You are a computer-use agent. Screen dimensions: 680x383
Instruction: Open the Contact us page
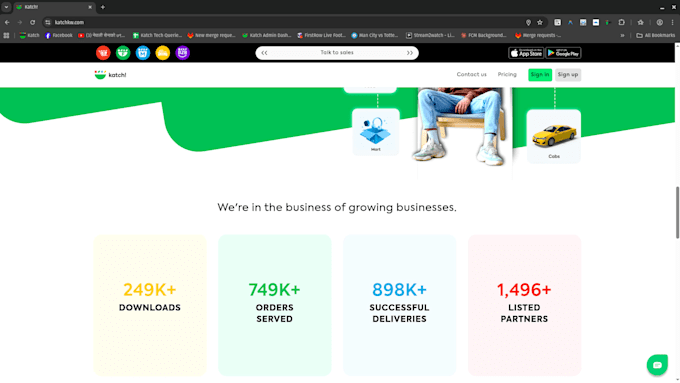(471, 75)
